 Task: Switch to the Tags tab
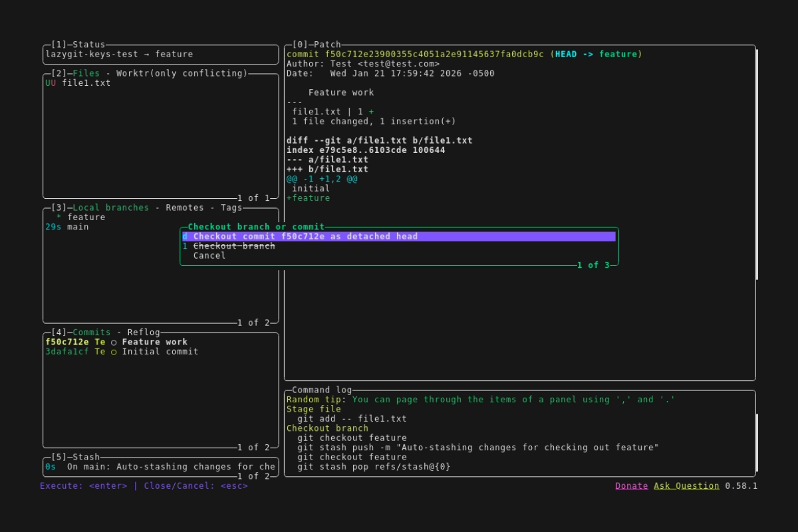tap(231, 207)
